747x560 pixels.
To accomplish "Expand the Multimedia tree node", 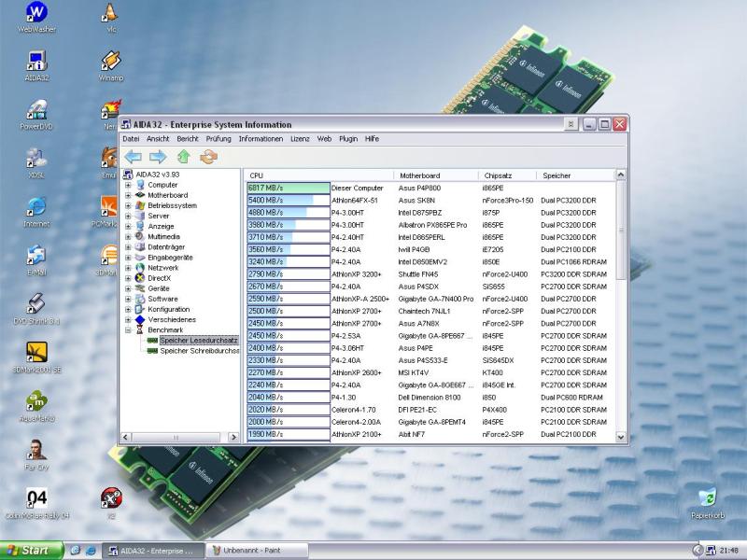I will pos(128,237).
